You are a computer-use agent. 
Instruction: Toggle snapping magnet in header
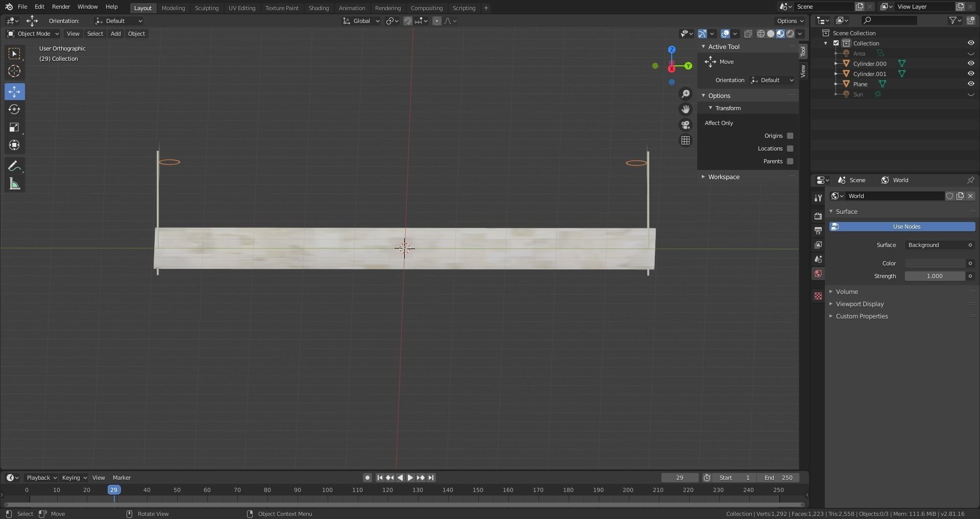408,21
